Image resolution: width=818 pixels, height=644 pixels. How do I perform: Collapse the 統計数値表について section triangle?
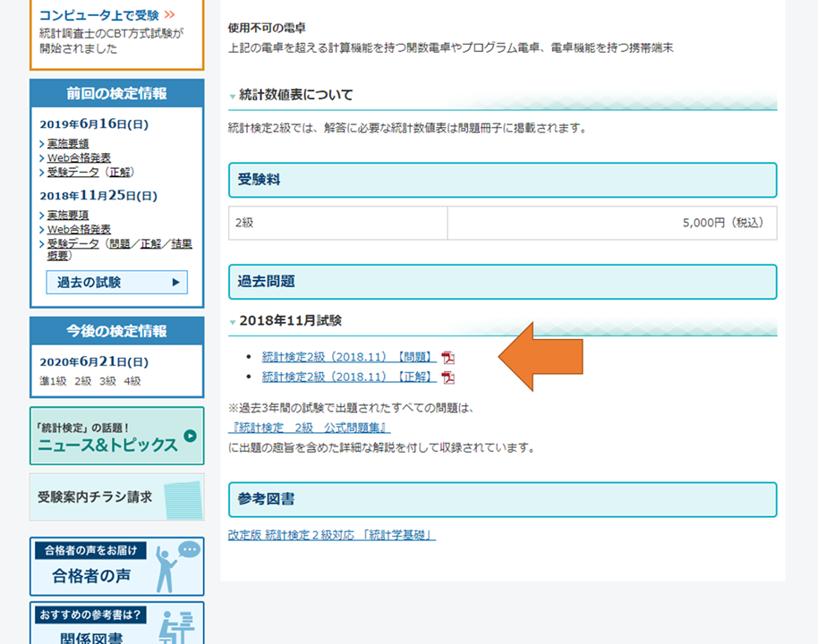pos(233,96)
